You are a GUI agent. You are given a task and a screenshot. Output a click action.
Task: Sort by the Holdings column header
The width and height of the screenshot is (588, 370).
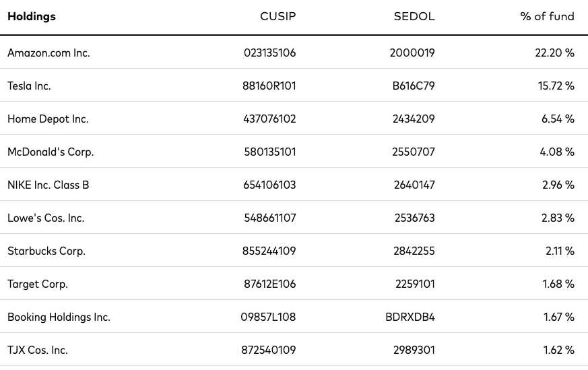pyautogui.click(x=32, y=16)
